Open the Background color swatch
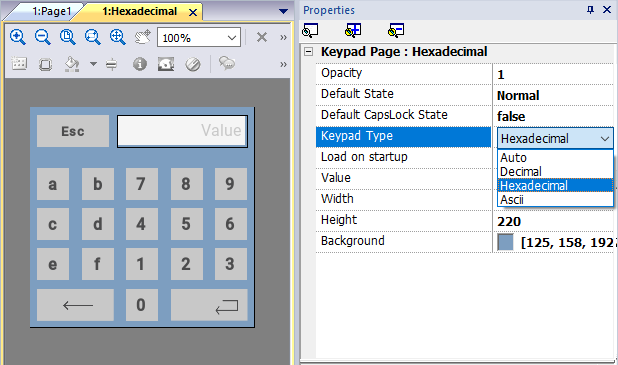 [505, 242]
